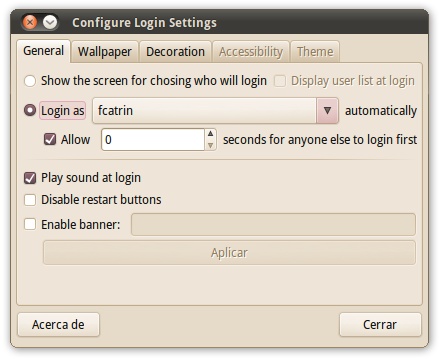Image resolution: width=445 pixels, height=360 pixels.
Task: Select the 'Login as' radio button
Action: click(x=30, y=110)
